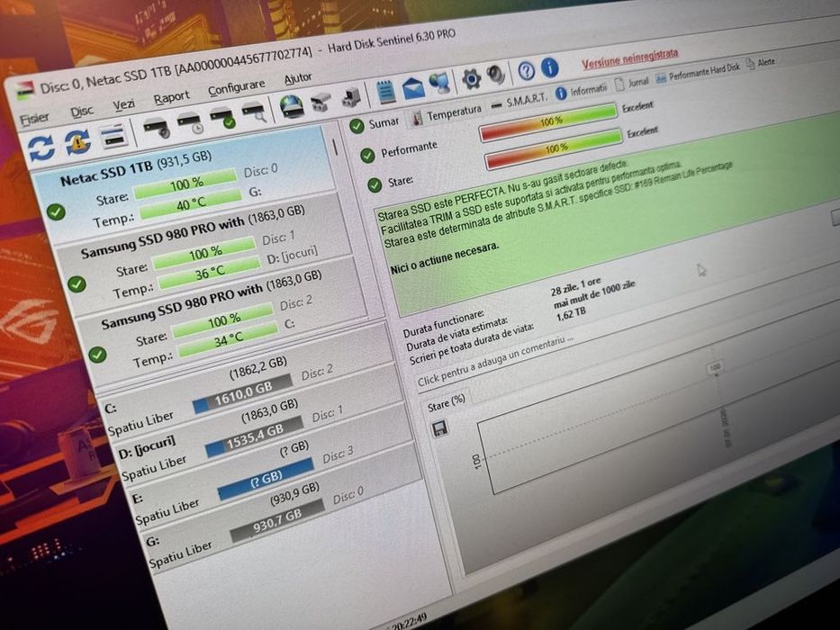Screen dimensions: 840x630
Task: Click the disk with magnifier surface test icon
Action: [x=255, y=112]
